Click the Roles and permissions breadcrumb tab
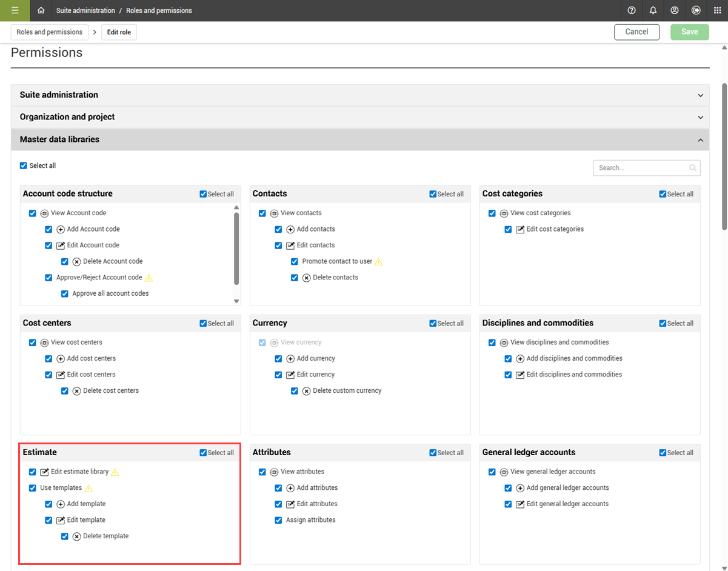 50,32
